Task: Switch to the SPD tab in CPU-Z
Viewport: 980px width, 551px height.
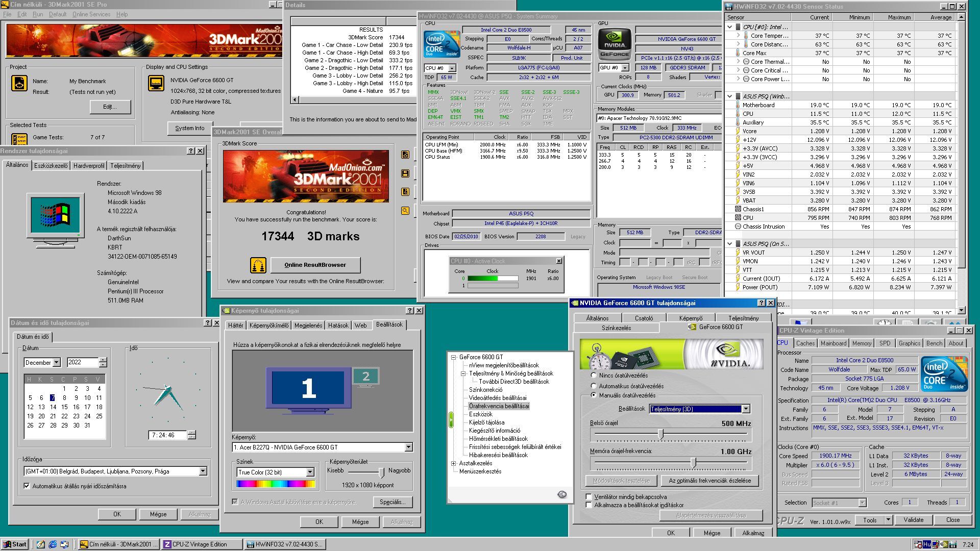Action: pos(885,343)
